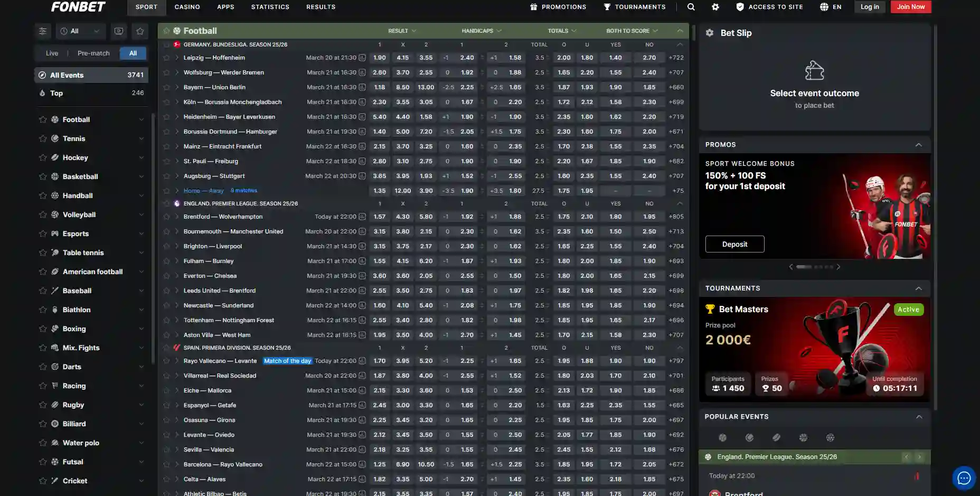Click the Top flame icon in sidebar
This screenshot has width=980, height=496.
(x=42, y=93)
